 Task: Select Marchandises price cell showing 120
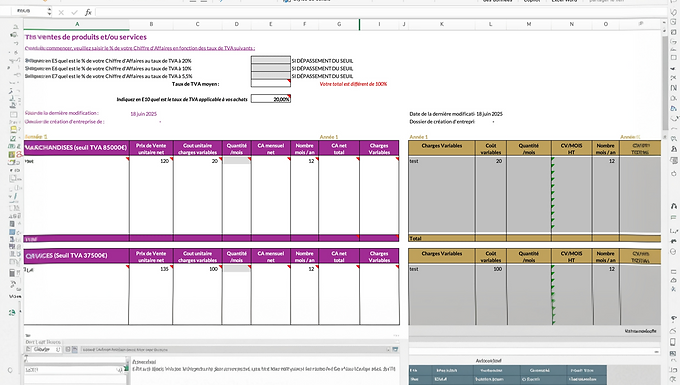[151, 161]
